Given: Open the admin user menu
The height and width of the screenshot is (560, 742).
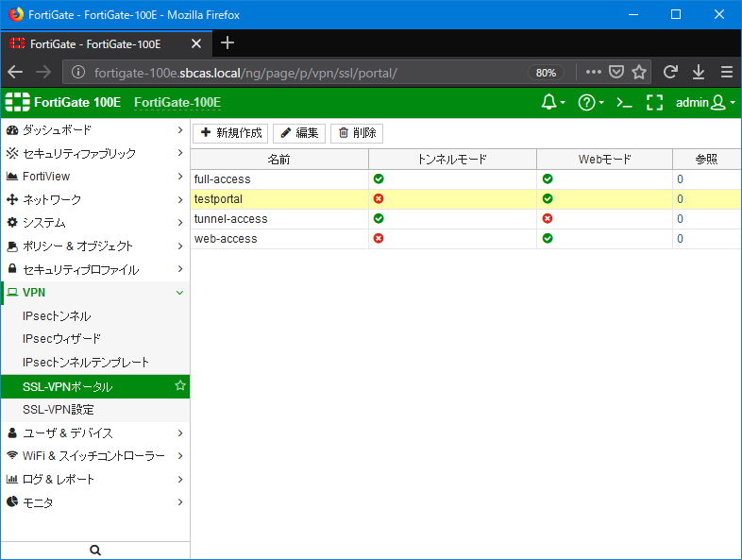Looking at the screenshot, I should click(705, 102).
